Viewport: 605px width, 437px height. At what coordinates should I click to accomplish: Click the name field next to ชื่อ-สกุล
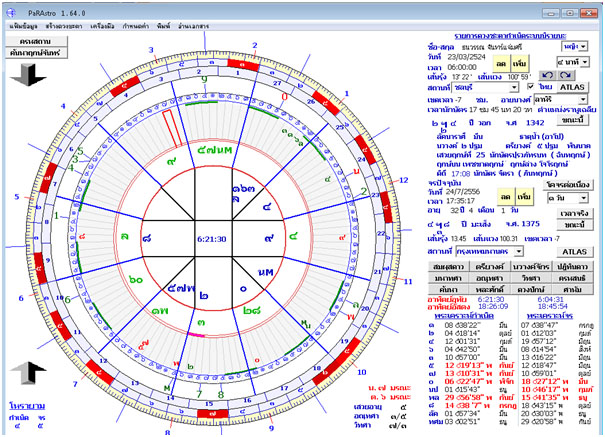tap(493, 47)
